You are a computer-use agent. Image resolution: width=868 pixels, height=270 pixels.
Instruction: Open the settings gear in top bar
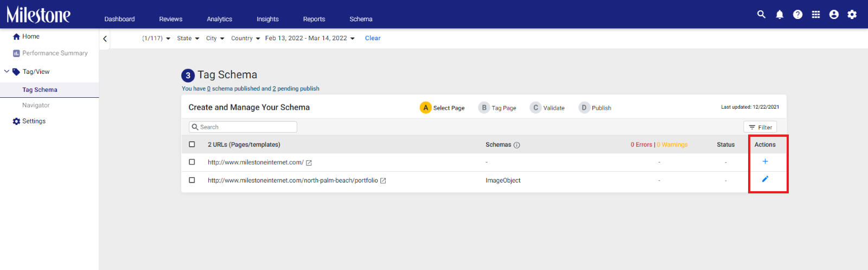tap(852, 15)
